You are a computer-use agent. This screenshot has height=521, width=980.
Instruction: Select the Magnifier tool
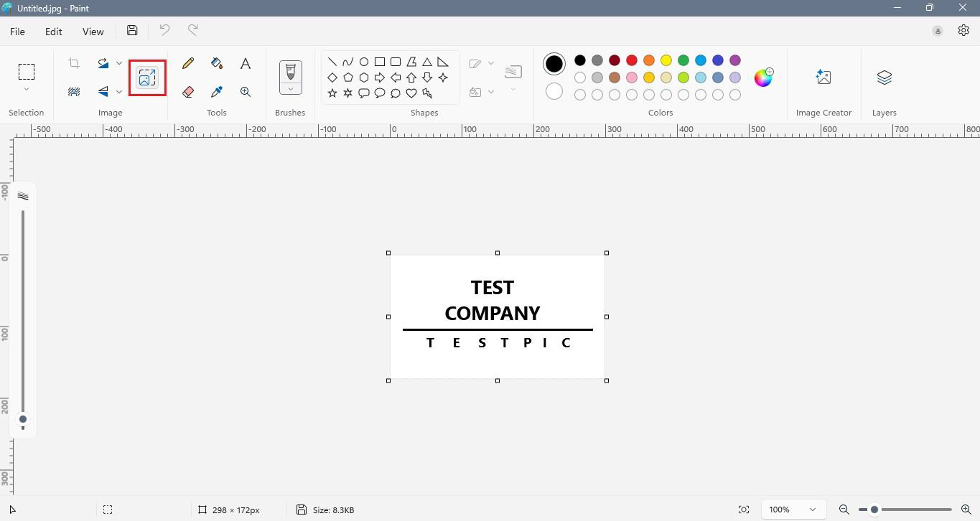click(x=246, y=92)
